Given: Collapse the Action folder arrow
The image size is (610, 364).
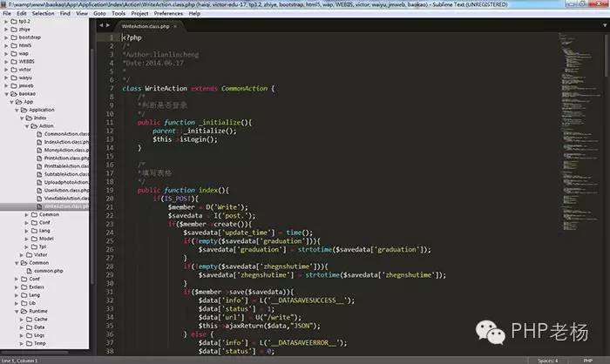Looking at the screenshot, I should (27, 126).
